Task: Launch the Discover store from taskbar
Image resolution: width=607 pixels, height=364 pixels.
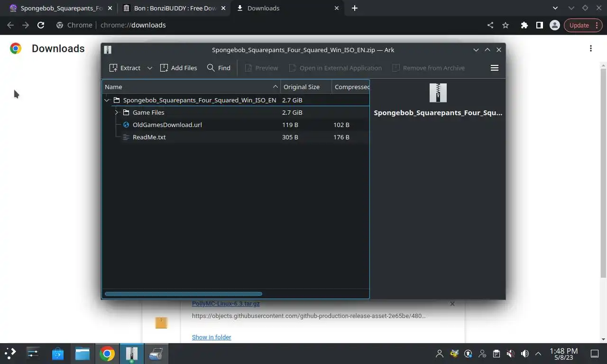Action: pos(58,354)
